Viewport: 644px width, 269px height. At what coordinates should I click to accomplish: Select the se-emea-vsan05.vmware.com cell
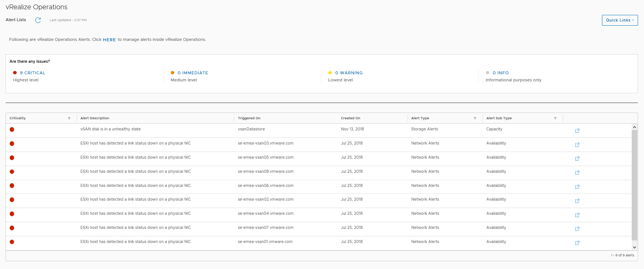[x=265, y=158]
